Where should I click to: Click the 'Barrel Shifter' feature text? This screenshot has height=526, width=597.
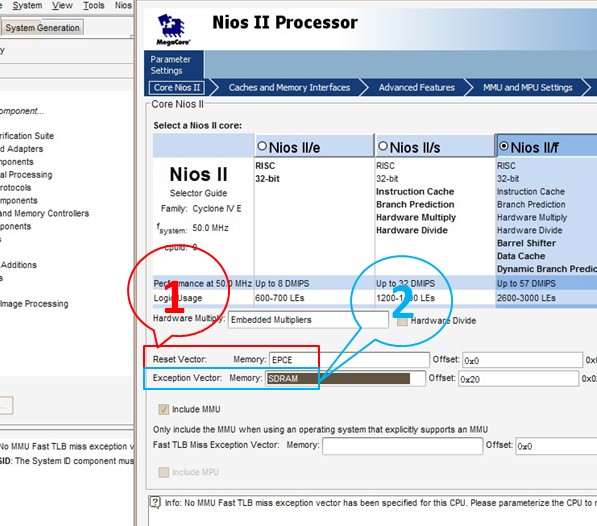tap(526, 243)
